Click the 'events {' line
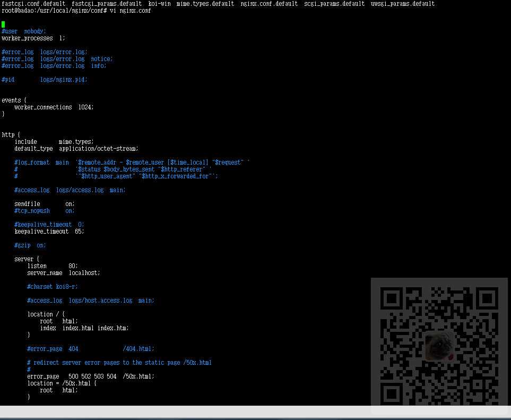 (14, 100)
